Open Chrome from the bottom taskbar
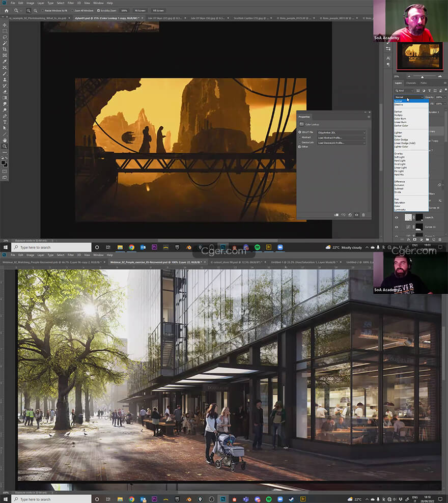The image size is (448, 503). pyautogui.click(x=131, y=499)
